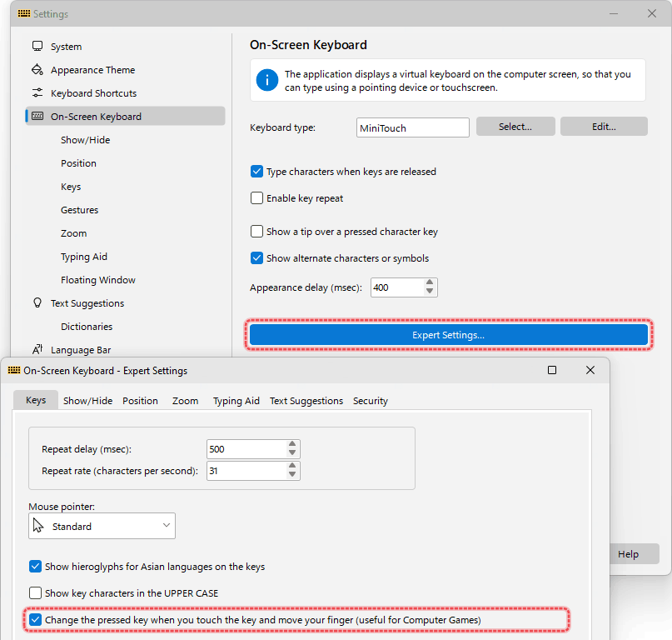Select Keys in the sidebar

tap(71, 187)
